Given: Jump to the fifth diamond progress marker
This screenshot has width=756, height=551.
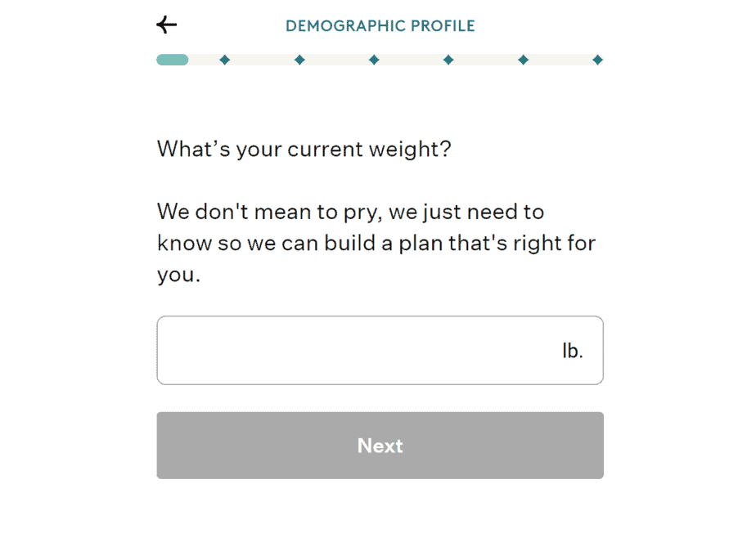Looking at the screenshot, I should coord(524,60).
